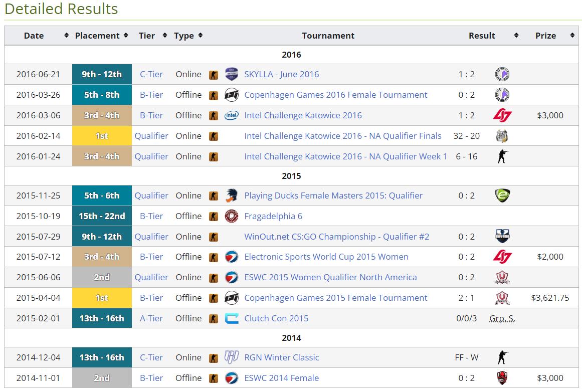Screen dimensions: 582x392
Task: Click A-Tier link in Clutch Con row
Action: pyautogui.click(x=151, y=318)
